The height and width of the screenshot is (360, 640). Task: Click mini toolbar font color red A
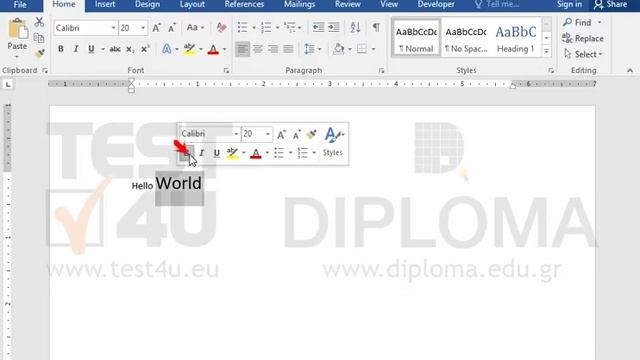click(256, 153)
